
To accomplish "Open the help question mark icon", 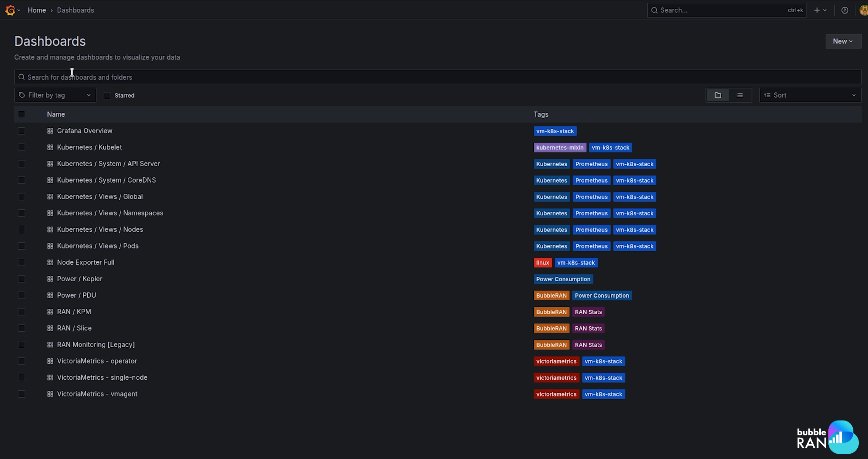I will pos(845,10).
